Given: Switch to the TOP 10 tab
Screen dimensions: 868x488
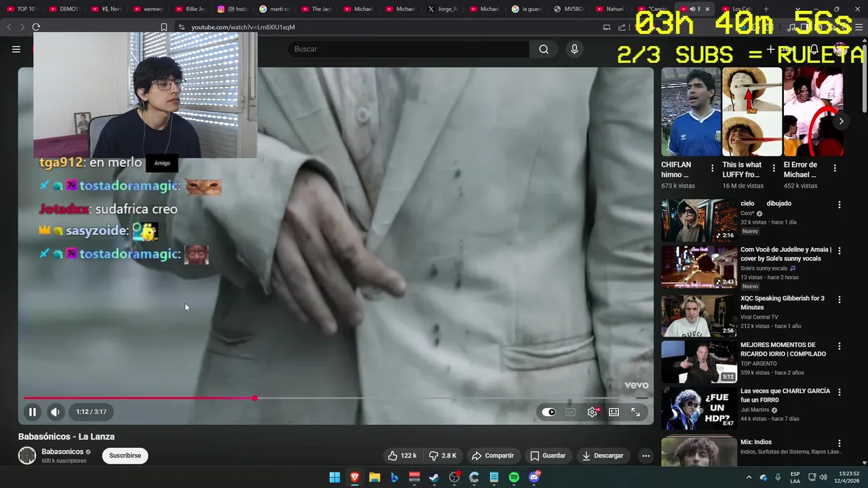Looking at the screenshot, I should point(21,9).
